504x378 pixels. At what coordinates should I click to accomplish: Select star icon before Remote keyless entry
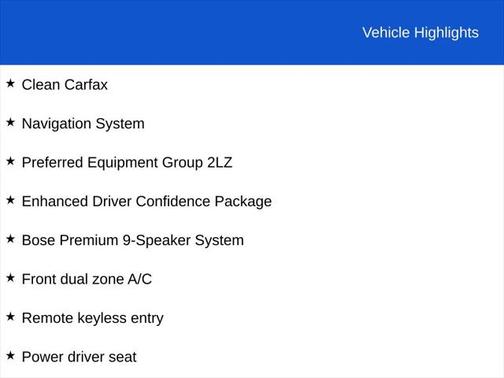tap(10, 316)
